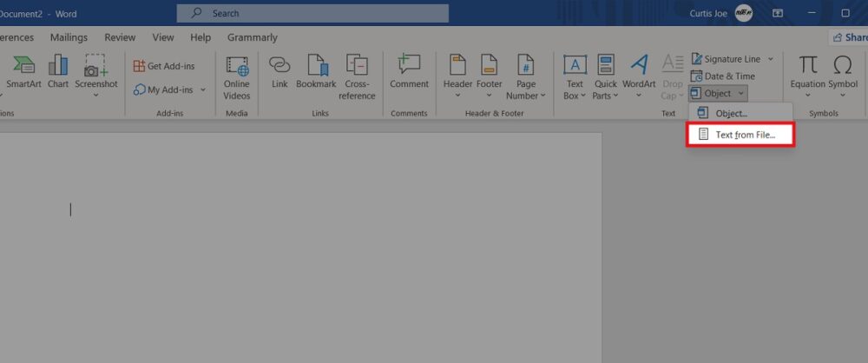Insert a Text Box
Image resolution: width=868 pixels, height=363 pixels.
pyautogui.click(x=575, y=77)
